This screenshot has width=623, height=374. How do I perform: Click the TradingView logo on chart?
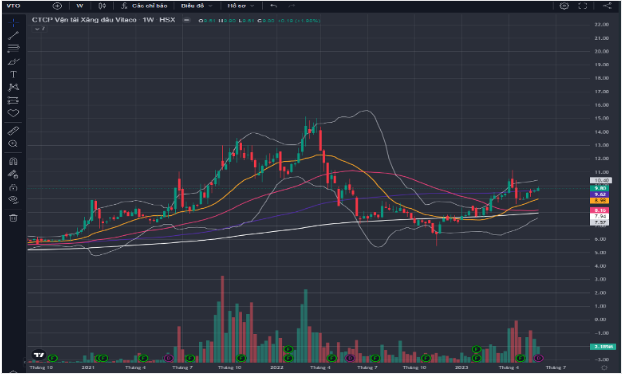click(x=39, y=355)
